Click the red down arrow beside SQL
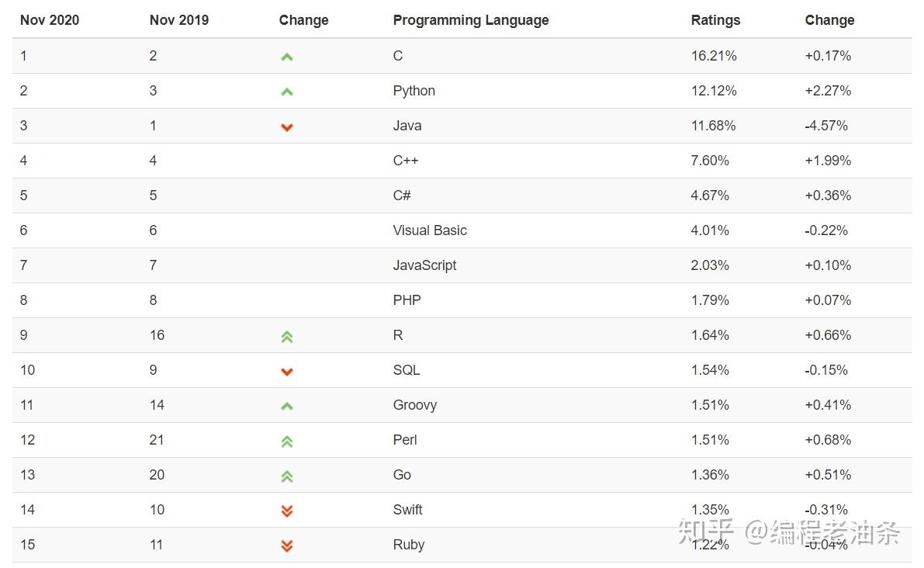Viewport: 924px width, 568px height. tap(286, 371)
